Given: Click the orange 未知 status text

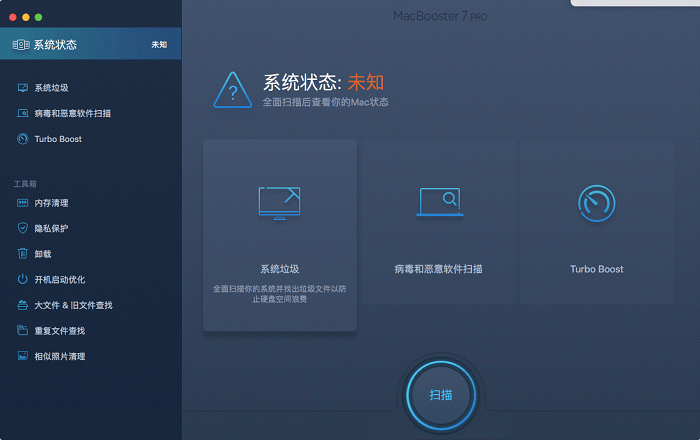Looking at the screenshot, I should [x=366, y=83].
